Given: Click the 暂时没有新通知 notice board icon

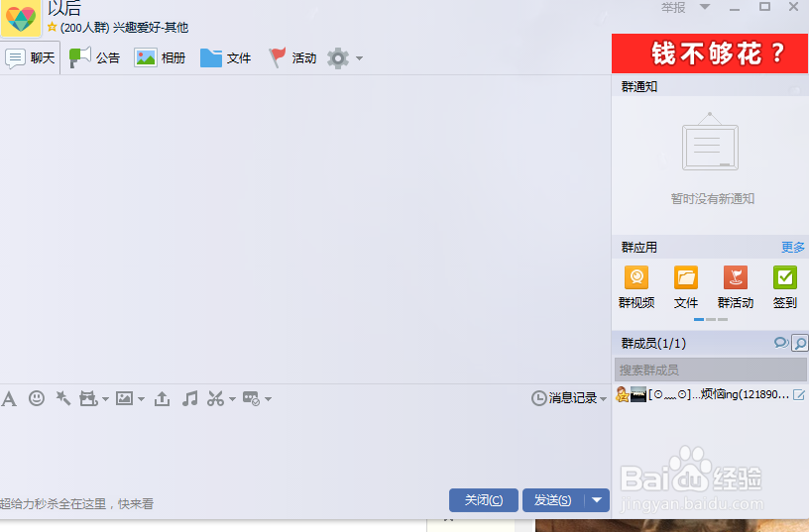Looking at the screenshot, I should (x=711, y=142).
